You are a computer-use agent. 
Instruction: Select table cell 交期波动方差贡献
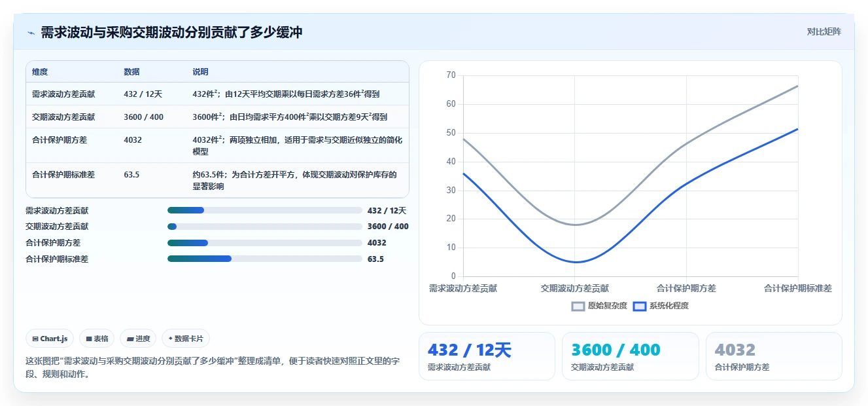click(63, 117)
